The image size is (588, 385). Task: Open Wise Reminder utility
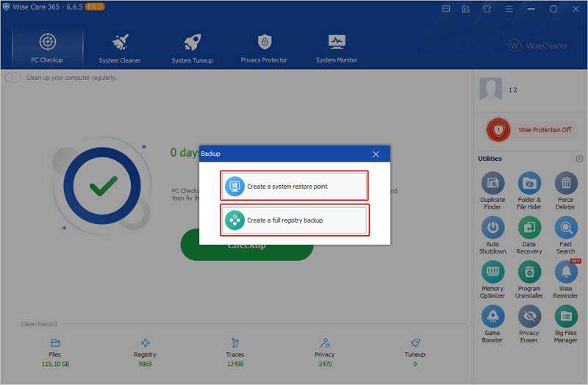565,280
